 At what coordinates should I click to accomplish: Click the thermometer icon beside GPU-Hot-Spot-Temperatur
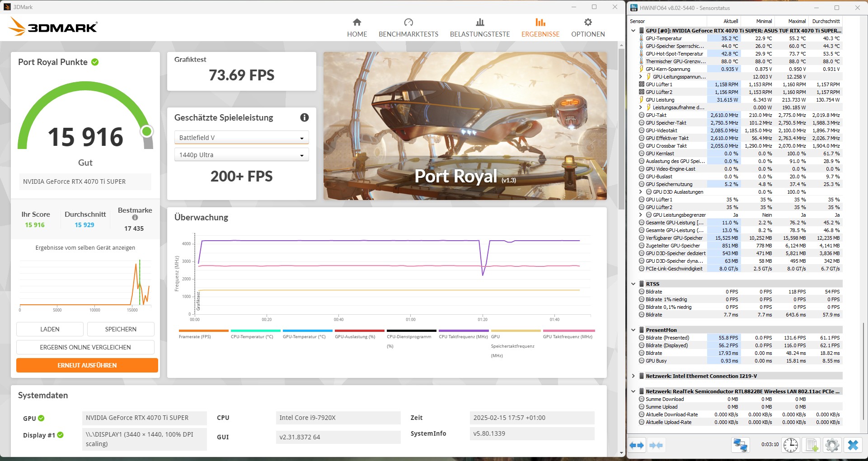(x=641, y=54)
